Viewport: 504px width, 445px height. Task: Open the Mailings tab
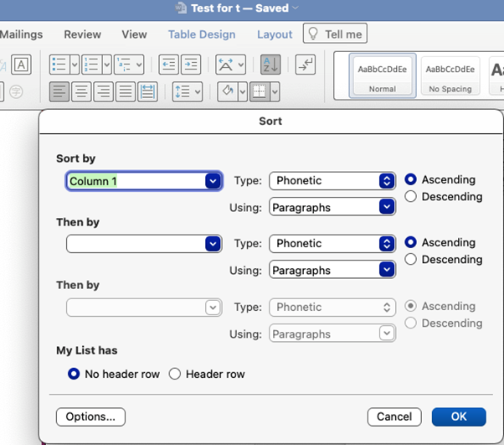[x=21, y=34]
